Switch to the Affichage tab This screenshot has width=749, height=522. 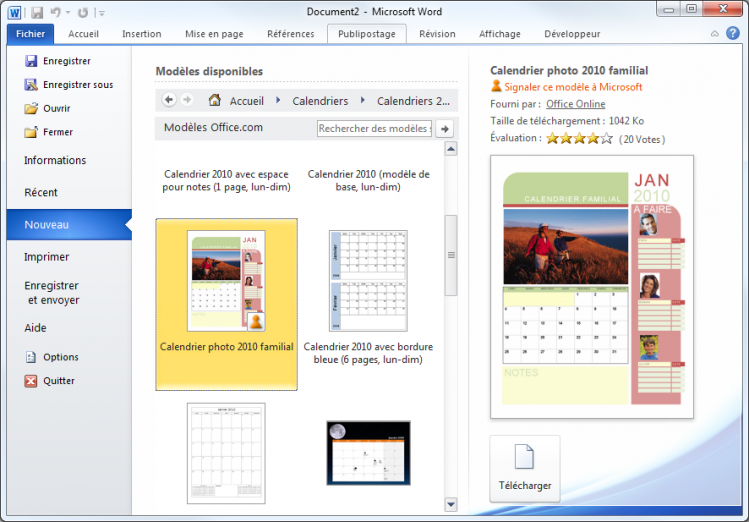[x=500, y=34]
